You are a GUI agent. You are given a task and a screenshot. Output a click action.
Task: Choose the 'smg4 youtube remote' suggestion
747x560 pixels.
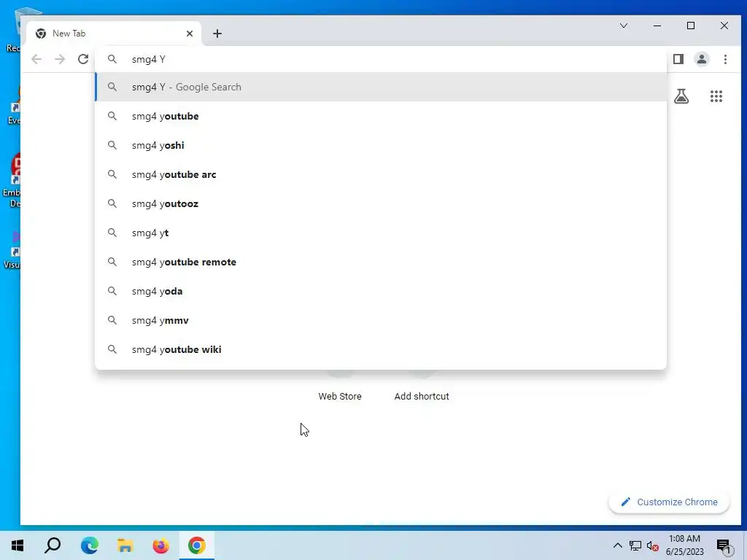pyautogui.click(x=381, y=262)
